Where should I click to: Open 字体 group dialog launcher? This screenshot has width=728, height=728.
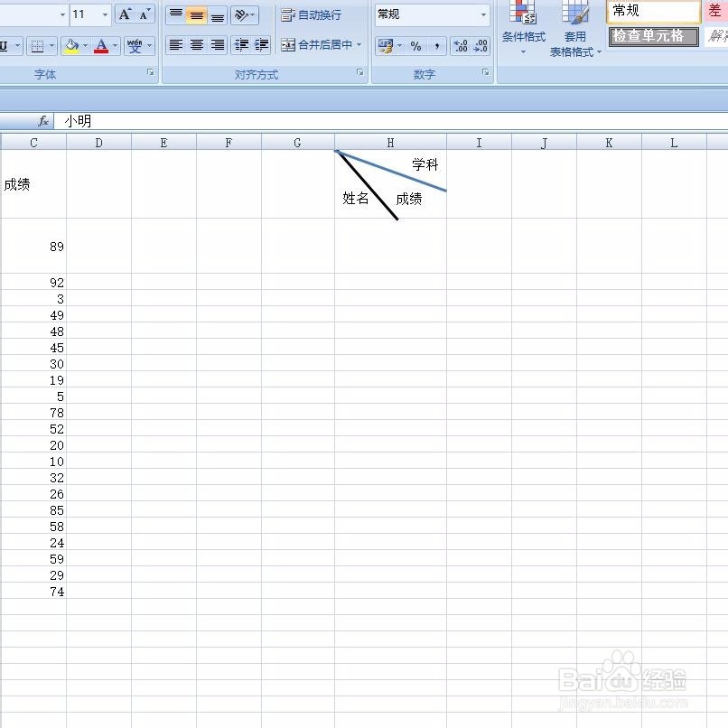pos(151,72)
